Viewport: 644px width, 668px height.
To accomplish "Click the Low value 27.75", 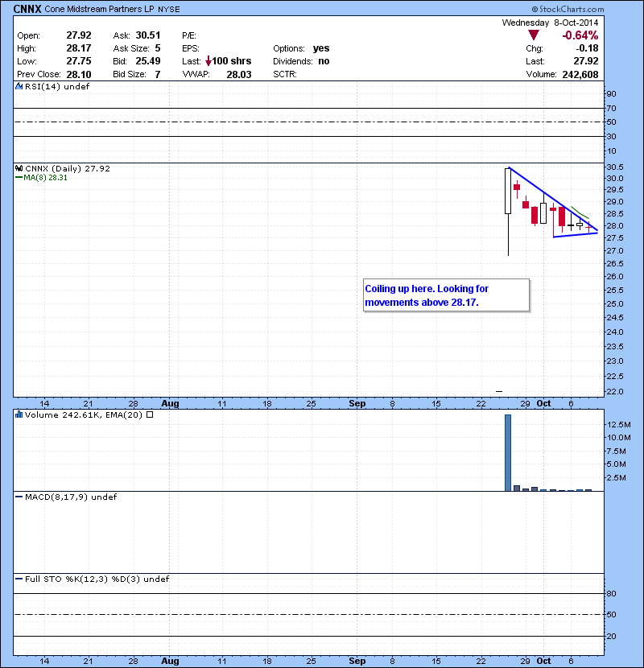I will click(x=79, y=61).
